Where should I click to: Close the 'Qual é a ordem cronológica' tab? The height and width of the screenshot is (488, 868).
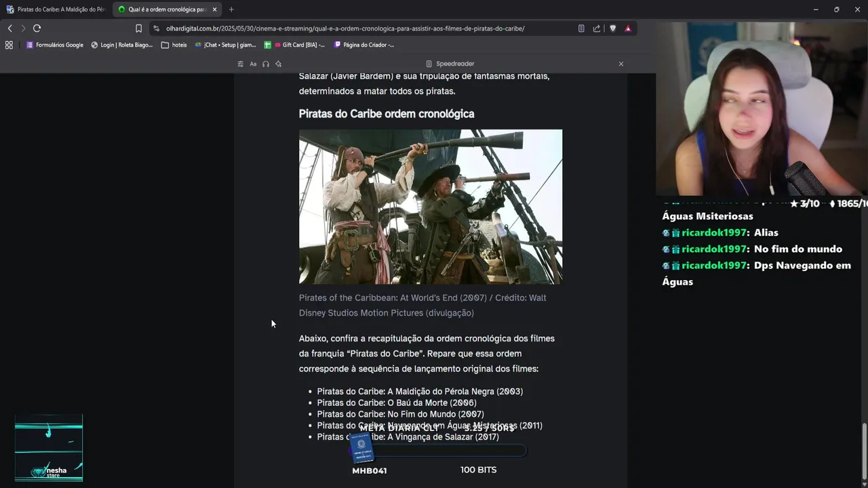point(214,9)
